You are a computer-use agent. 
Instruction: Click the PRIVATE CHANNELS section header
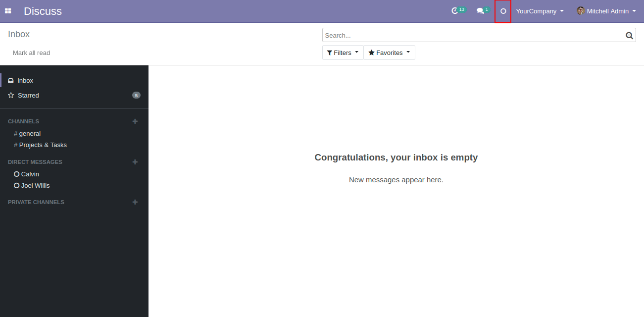coord(36,202)
